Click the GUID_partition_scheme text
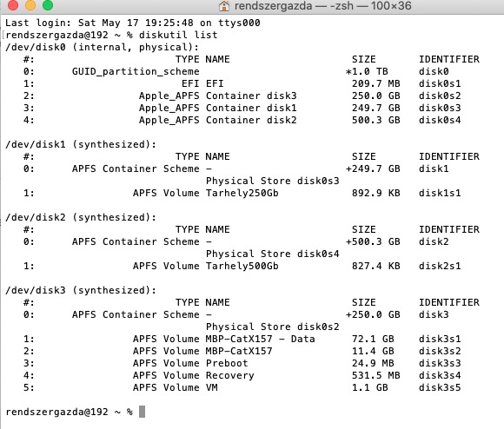This screenshot has width=504, height=429. (136, 71)
